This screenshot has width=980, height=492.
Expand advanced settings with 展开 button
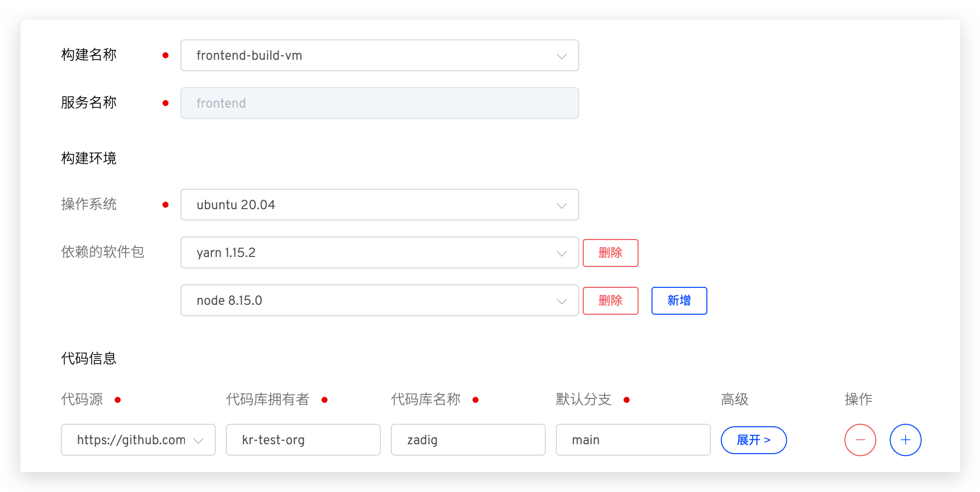pos(753,440)
